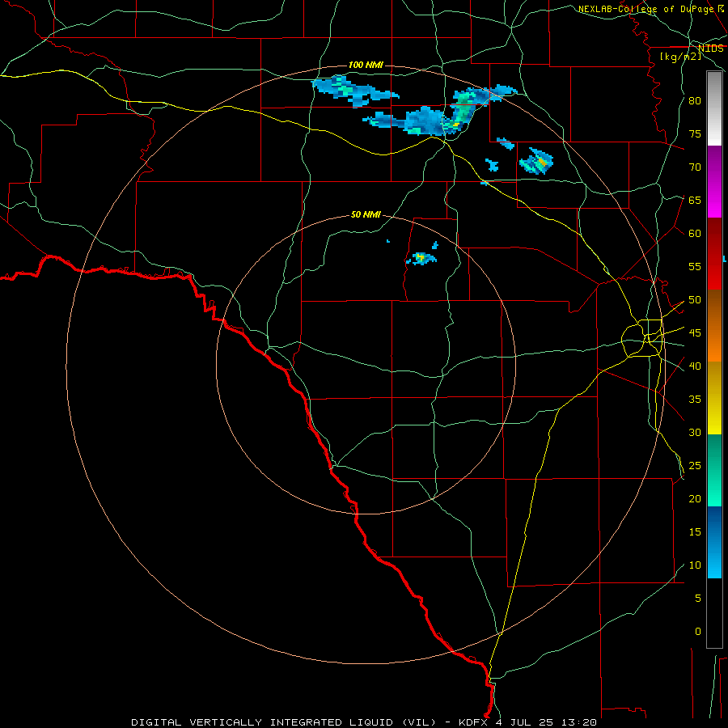Click the legend value 5
This screenshot has width=728, height=728.
[697, 598]
